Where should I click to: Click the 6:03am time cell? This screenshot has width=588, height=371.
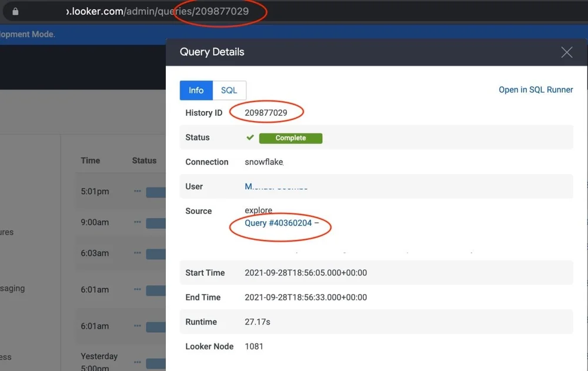(95, 253)
